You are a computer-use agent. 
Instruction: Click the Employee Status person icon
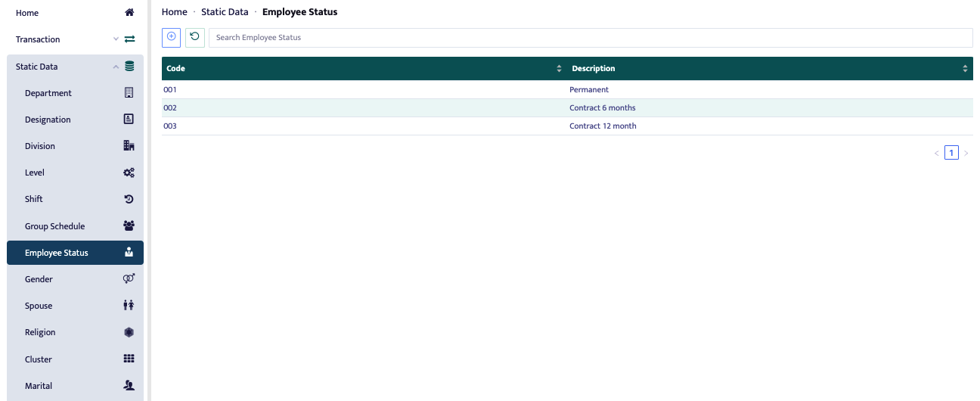click(x=129, y=253)
